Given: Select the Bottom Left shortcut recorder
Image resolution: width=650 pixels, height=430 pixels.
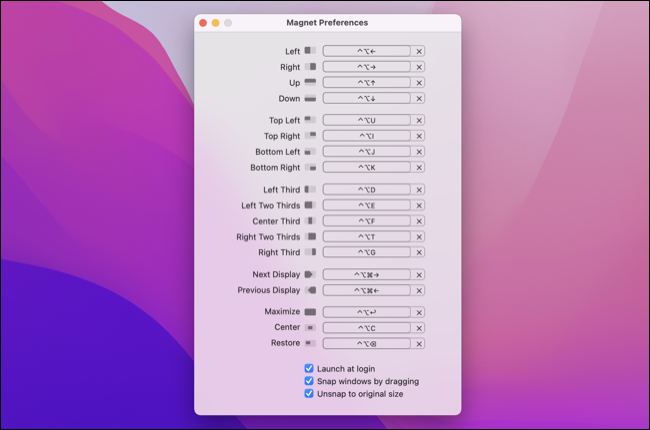Looking at the screenshot, I should pos(367,152).
